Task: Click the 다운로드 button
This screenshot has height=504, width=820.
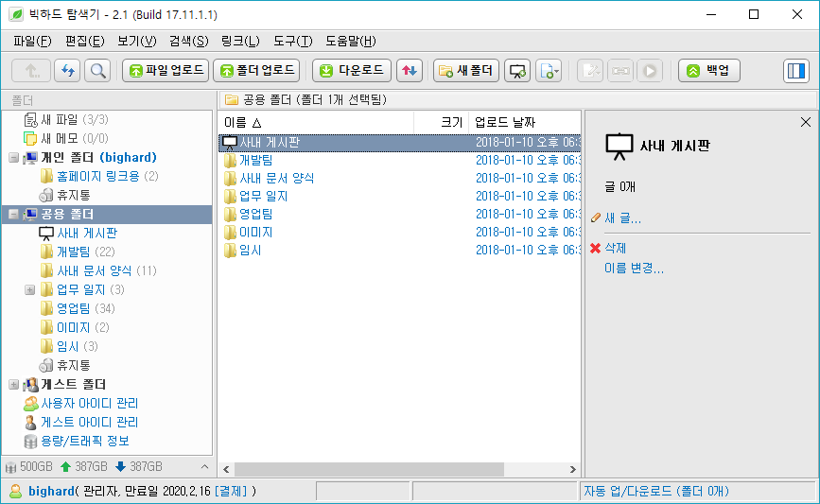Action: pyautogui.click(x=352, y=71)
